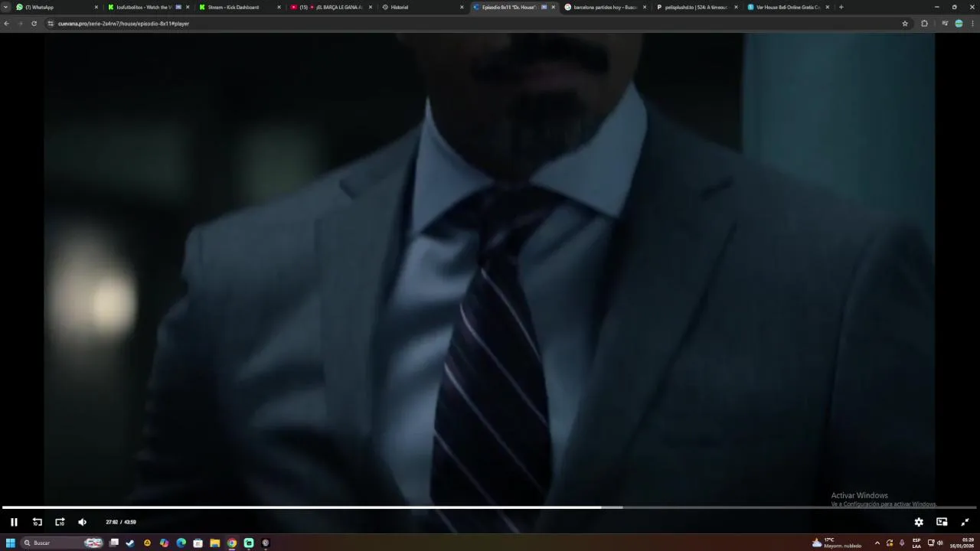Image resolution: width=980 pixels, height=551 pixels.
Task: Open the yellow warning-triangle taskbar app
Action: click(147, 543)
